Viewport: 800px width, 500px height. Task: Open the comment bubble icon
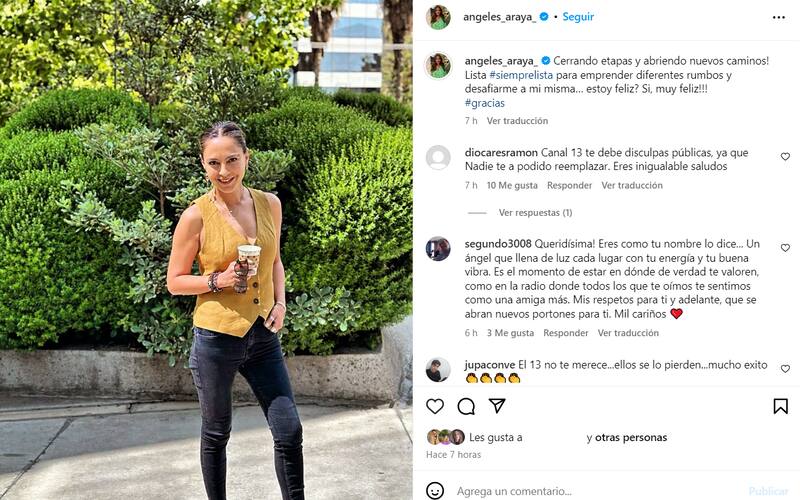466,406
